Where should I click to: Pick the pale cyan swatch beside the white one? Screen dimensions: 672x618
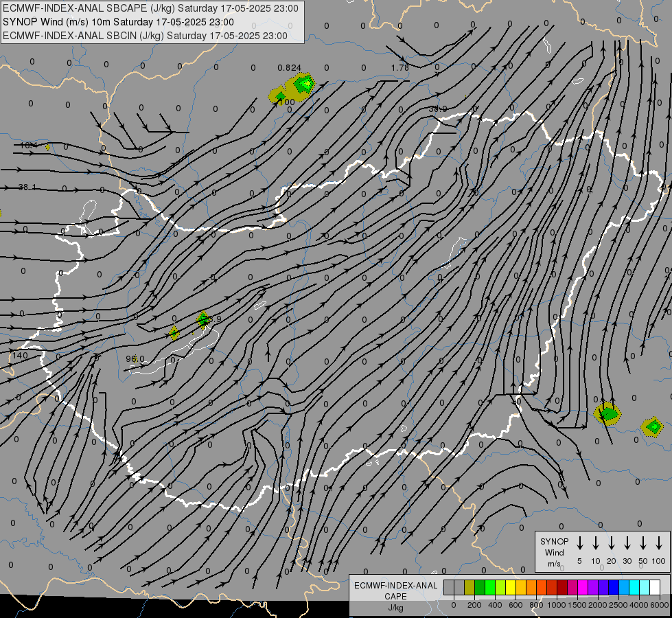(x=645, y=587)
